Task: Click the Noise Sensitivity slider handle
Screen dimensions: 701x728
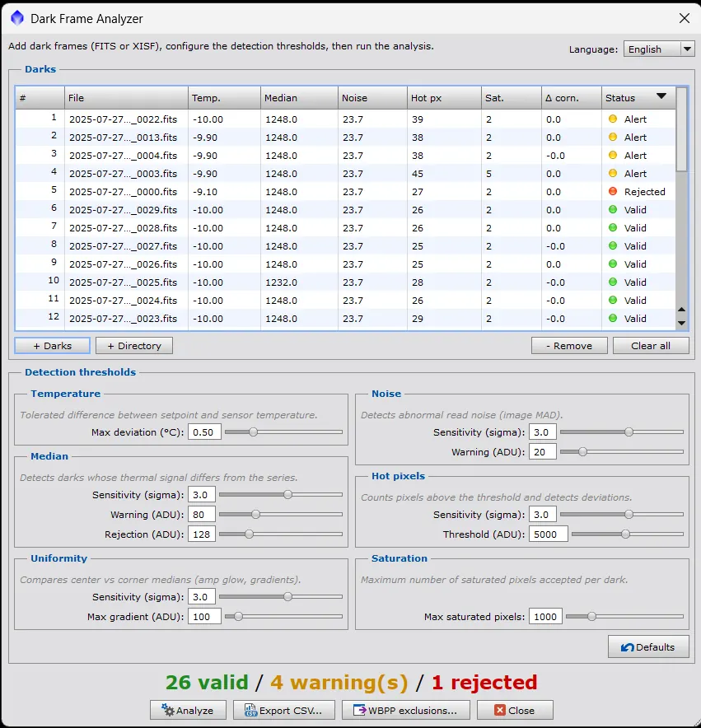Action: (x=629, y=432)
